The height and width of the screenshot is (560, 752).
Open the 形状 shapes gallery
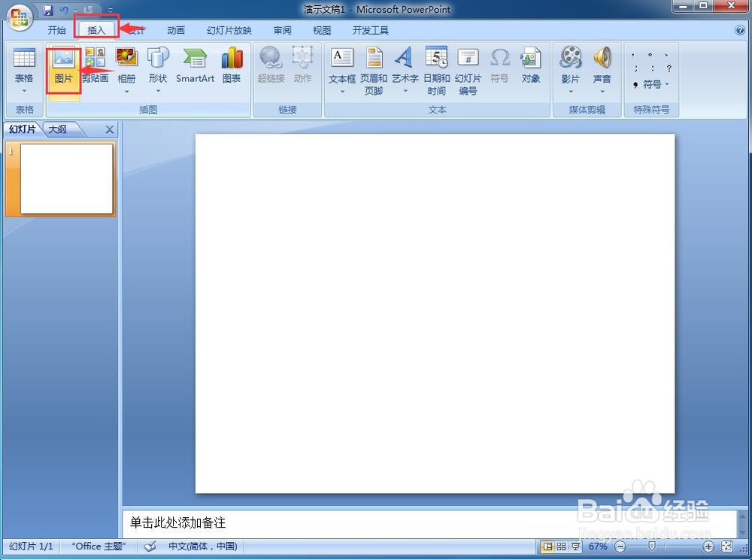(158, 58)
